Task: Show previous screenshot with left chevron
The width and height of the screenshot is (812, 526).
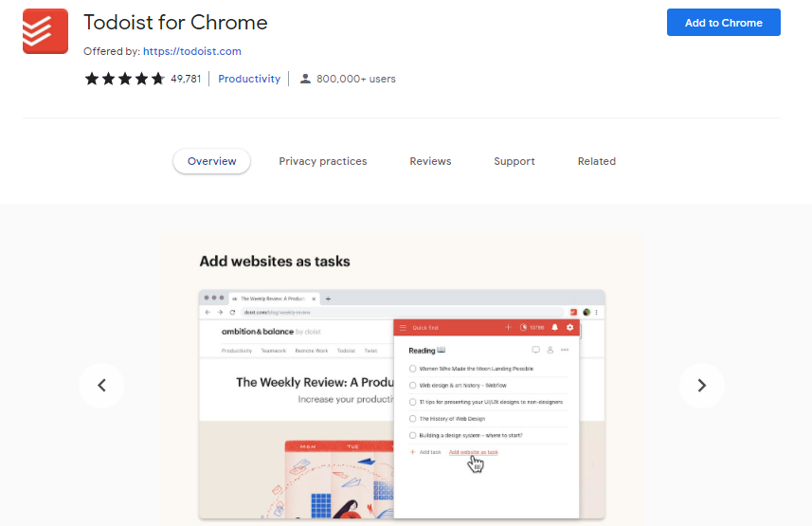Action: coord(102,385)
